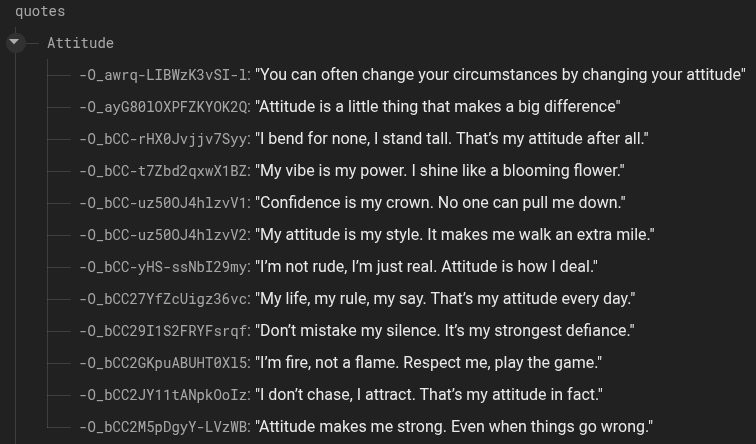Select key -O_bCC-t7Zbd2qxwX1BZ
Screen dimensions: 756x444
(164, 171)
